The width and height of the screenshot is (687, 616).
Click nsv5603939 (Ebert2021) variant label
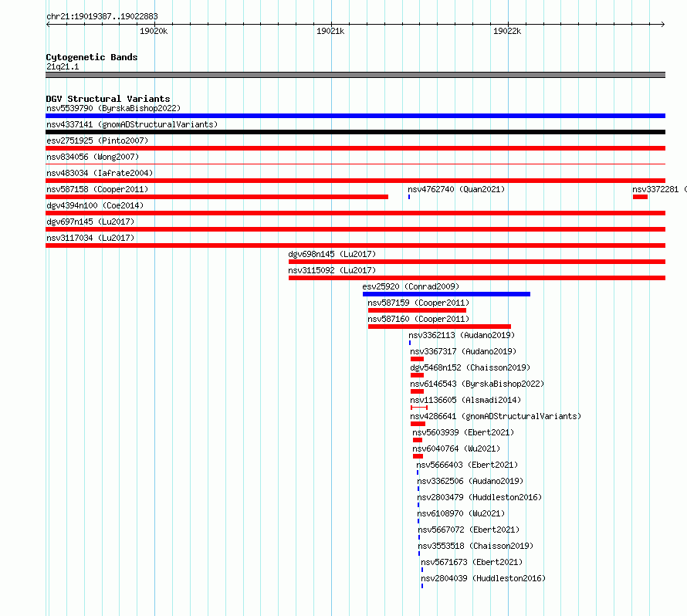463,432
